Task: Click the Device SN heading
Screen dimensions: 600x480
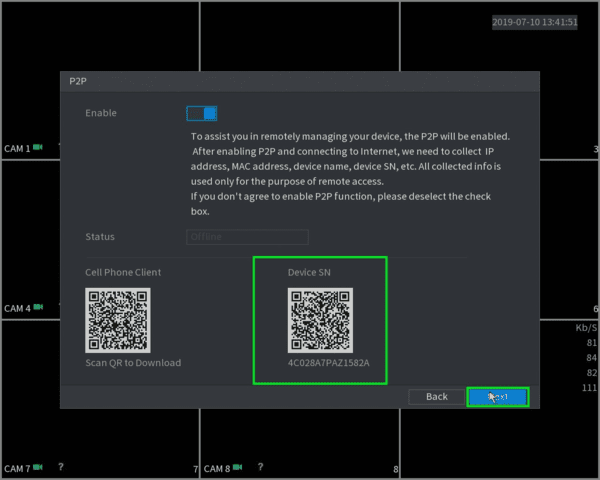Action: coord(309,273)
